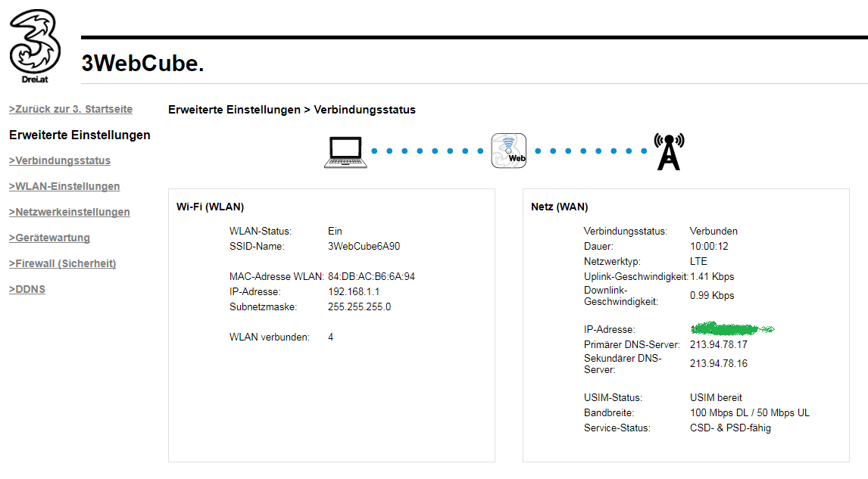Click USIM status value USIM bereit
868x479 pixels.
[x=716, y=398]
